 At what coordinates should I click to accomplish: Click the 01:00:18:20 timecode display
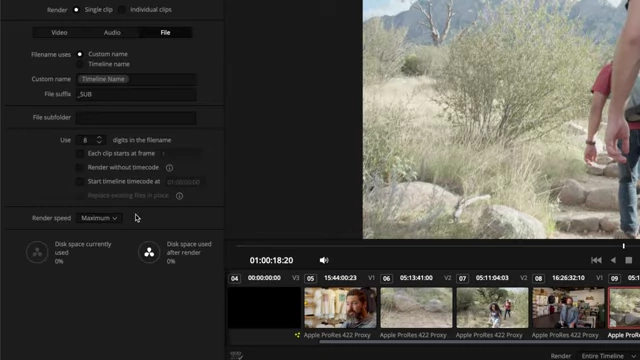(271, 260)
